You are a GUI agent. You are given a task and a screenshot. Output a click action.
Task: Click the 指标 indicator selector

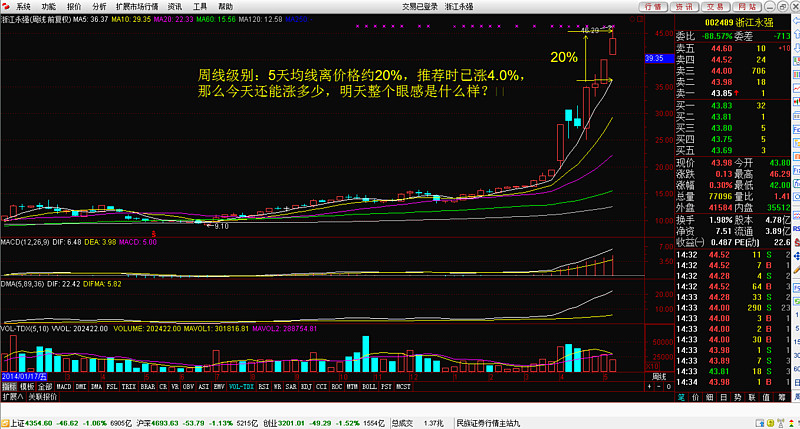[x=8, y=385]
